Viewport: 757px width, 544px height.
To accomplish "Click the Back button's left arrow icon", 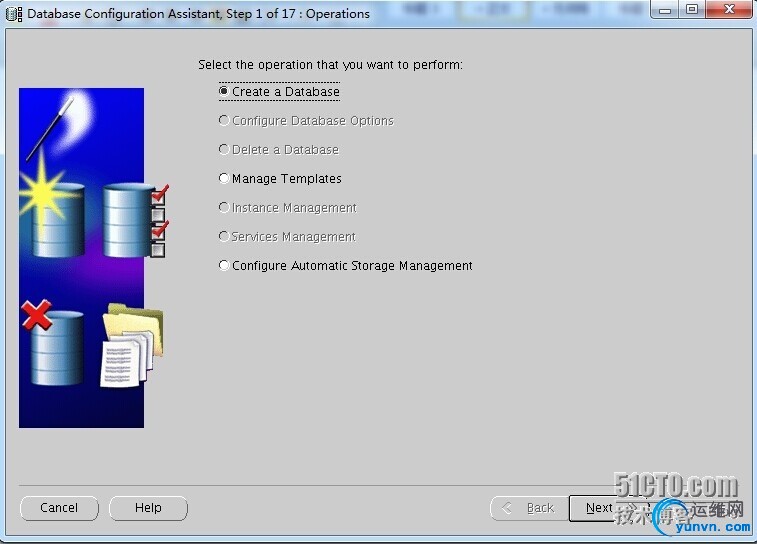I will [506, 508].
